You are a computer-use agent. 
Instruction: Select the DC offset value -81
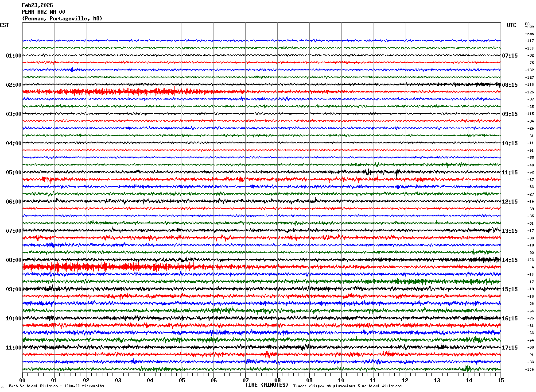point(530,326)
